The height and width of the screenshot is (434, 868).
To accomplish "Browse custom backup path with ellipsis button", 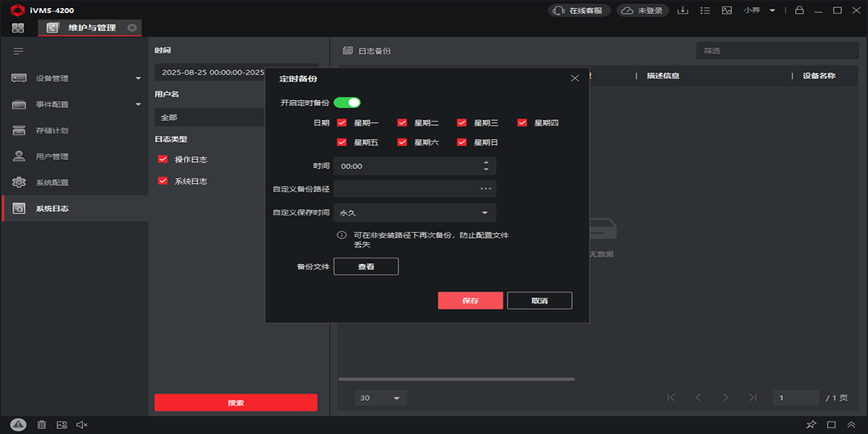I will 486,189.
